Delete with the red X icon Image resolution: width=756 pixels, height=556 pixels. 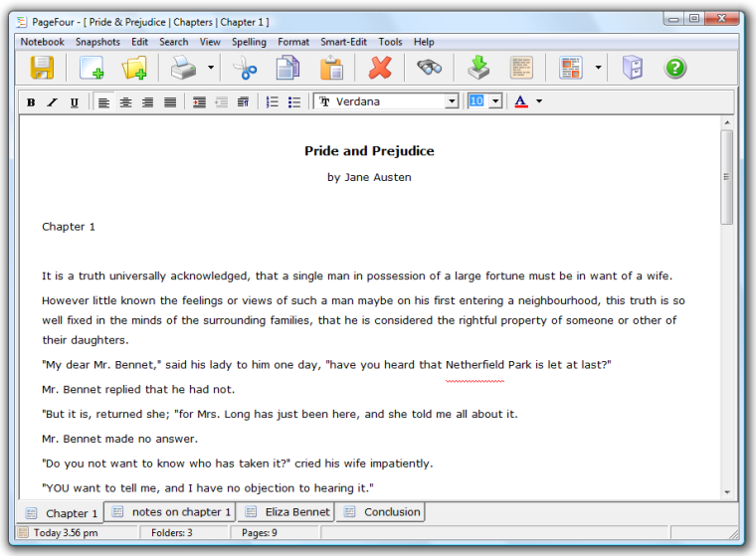click(x=380, y=68)
